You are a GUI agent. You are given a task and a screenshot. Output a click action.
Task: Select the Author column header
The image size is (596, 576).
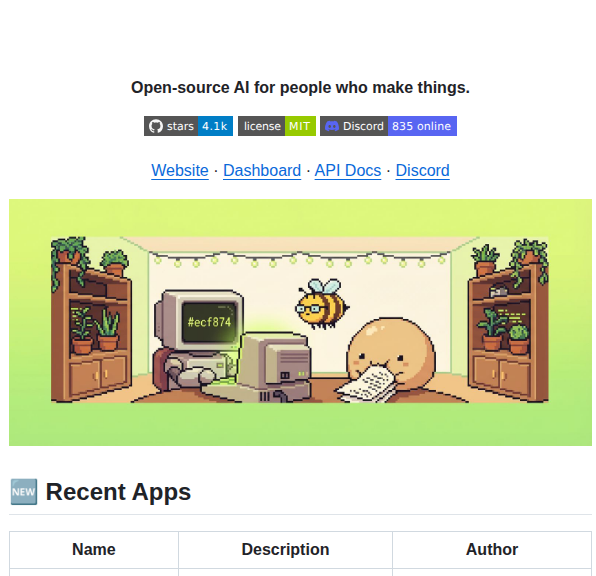coord(492,549)
